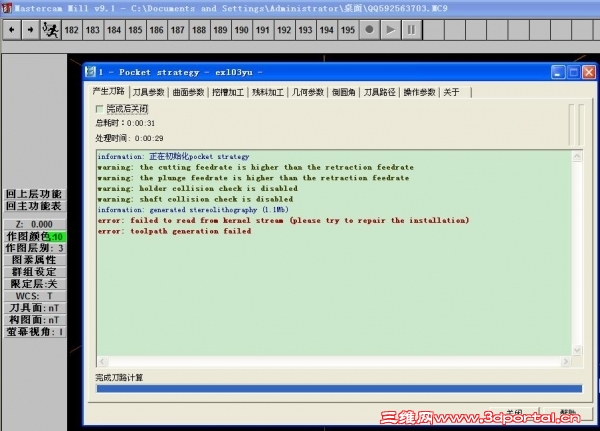This screenshot has width=600, height=431.
Task: Click the 刀具面: nT setting
Action: (x=34, y=308)
